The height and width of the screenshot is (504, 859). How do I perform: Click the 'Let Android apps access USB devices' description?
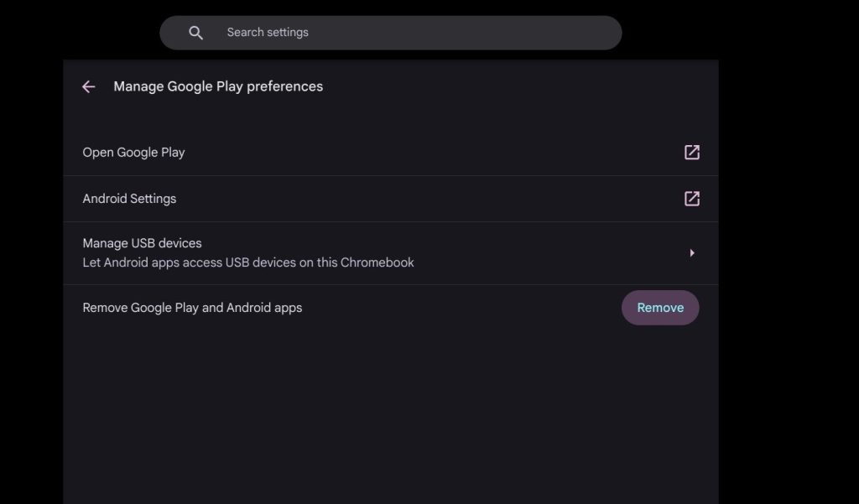pyautogui.click(x=248, y=262)
